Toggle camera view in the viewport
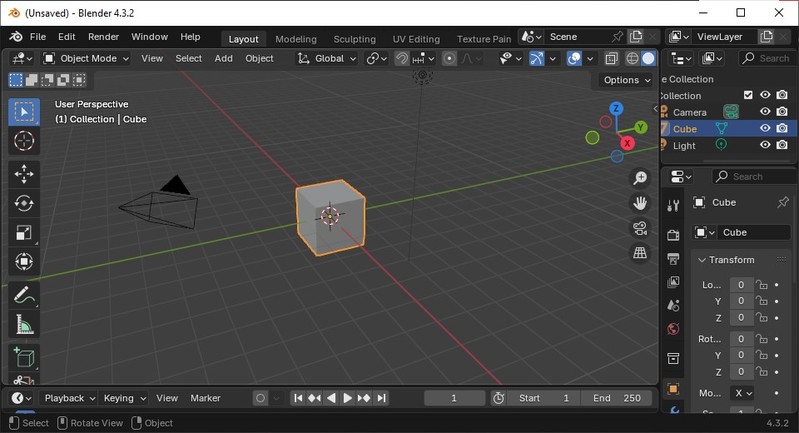Viewport: 799px width, 433px height. pyautogui.click(x=640, y=228)
